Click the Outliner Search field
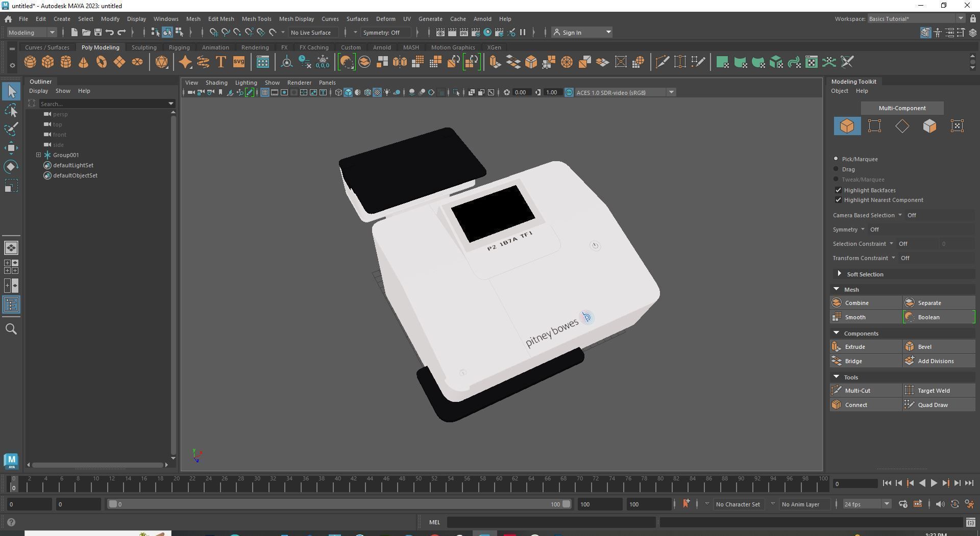The width and height of the screenshot is (980, 536). tap(104, 104)
